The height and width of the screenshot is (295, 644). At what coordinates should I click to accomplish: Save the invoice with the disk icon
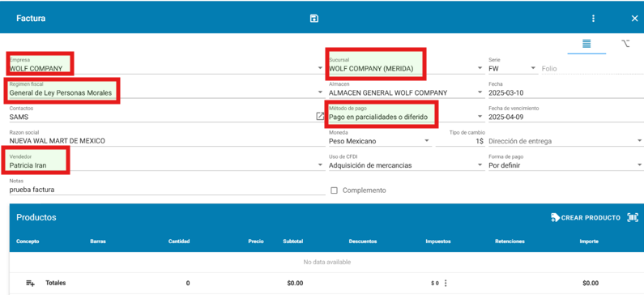pos(313,19)
